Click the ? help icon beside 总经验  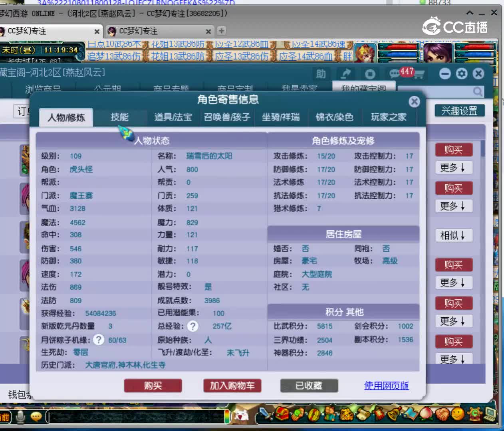point(193,326)
